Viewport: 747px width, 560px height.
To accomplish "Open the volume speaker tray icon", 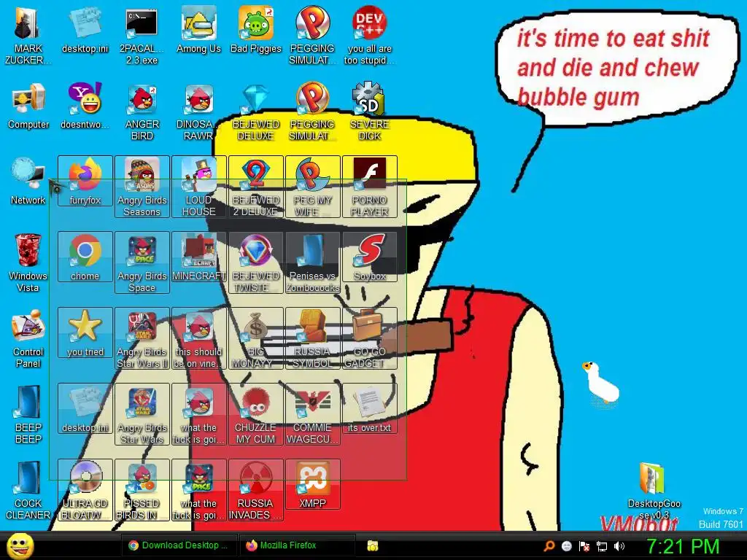I will (619, 546).
